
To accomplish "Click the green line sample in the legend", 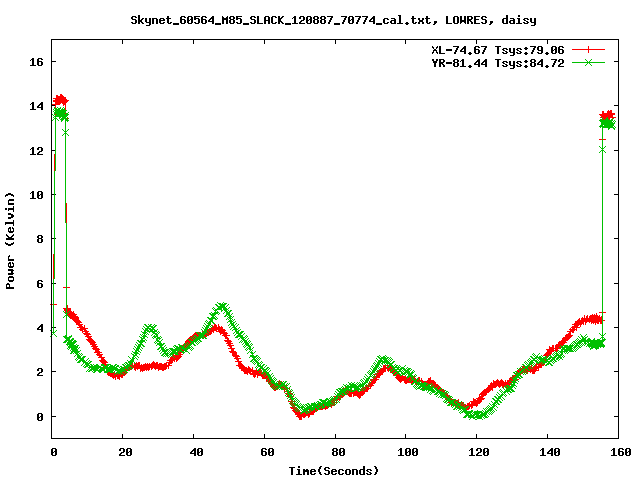I will tap(588, 62).
